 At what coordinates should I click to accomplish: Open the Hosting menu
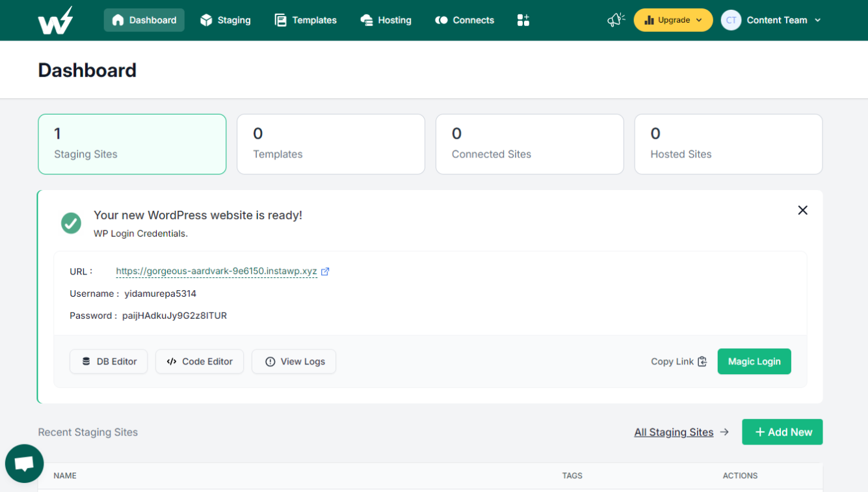(386, 20)
